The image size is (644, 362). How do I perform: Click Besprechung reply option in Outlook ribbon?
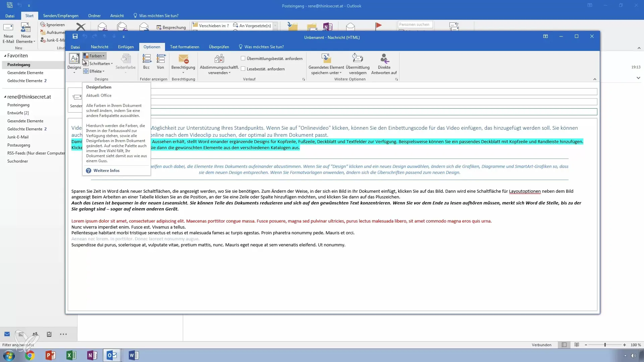[x=171, y=27]
